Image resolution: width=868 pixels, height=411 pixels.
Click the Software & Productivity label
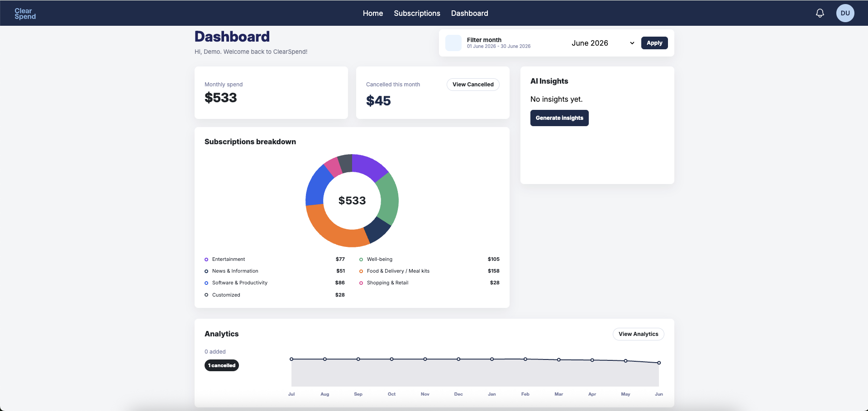coord(240,283)
